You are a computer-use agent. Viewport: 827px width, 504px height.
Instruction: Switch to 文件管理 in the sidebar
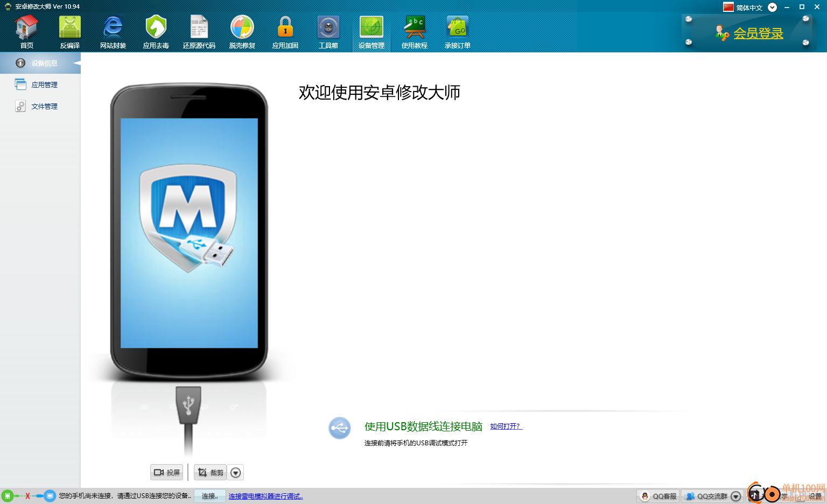(x=40, y=106)
